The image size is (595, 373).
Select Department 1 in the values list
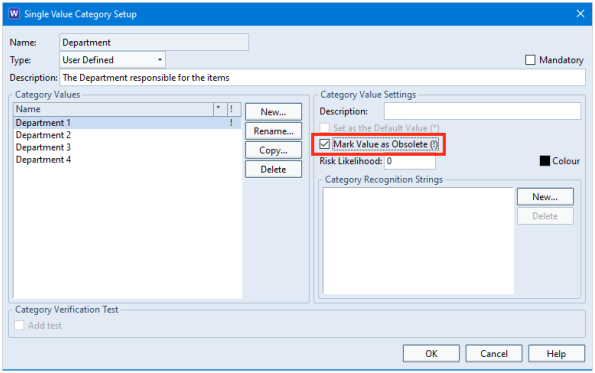coord(127,123)
